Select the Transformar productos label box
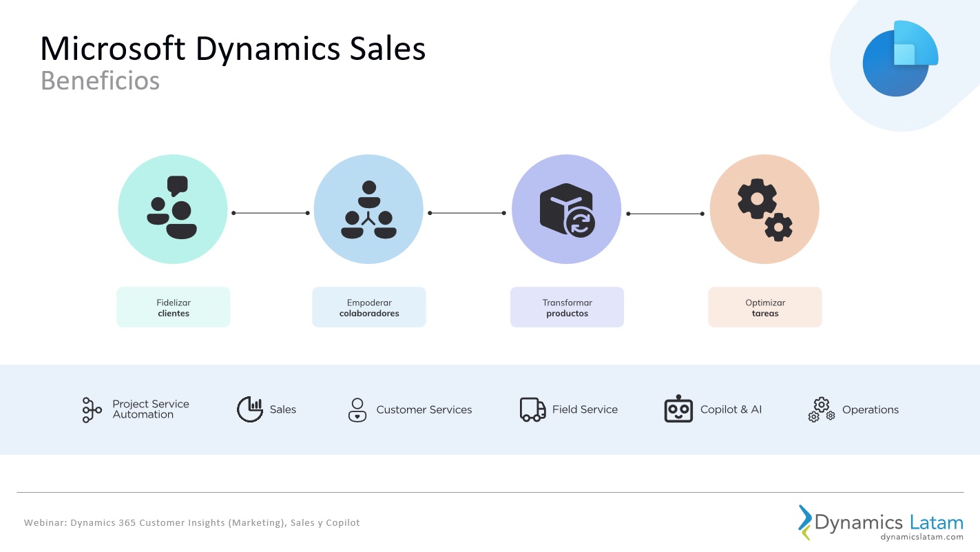 tap(567, 307)
